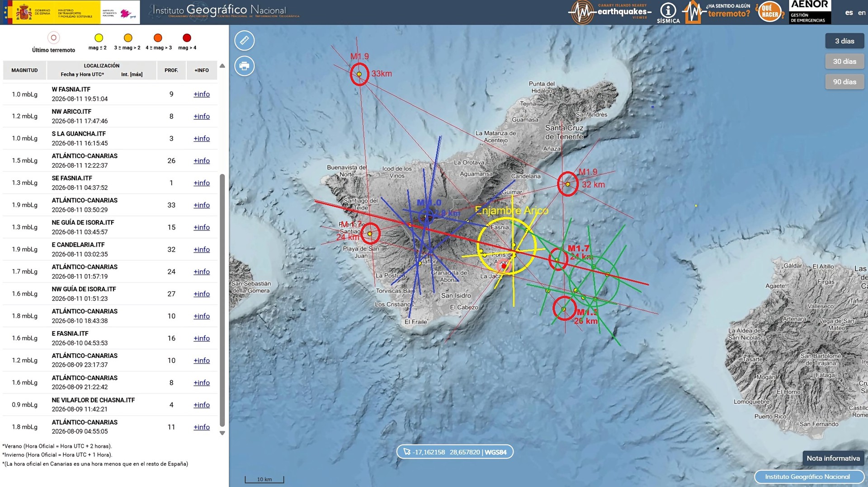Click the Enjambre Arico map label
This screenshot has width=868, height=487.
pyautogui.click(x=511, y=211)
